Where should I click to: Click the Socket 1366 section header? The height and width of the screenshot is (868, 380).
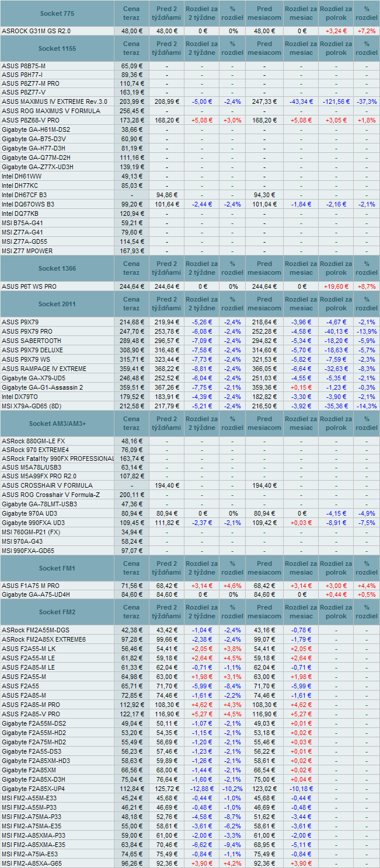click(57, 268)
